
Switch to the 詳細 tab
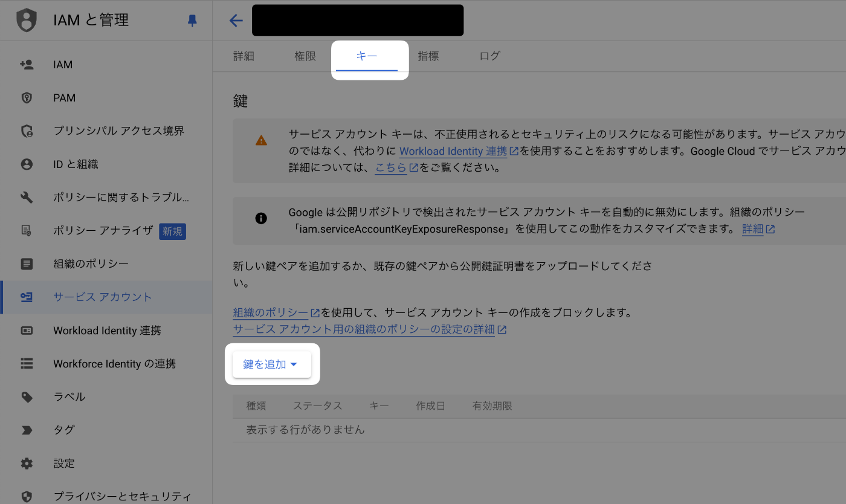pos(244,56)
